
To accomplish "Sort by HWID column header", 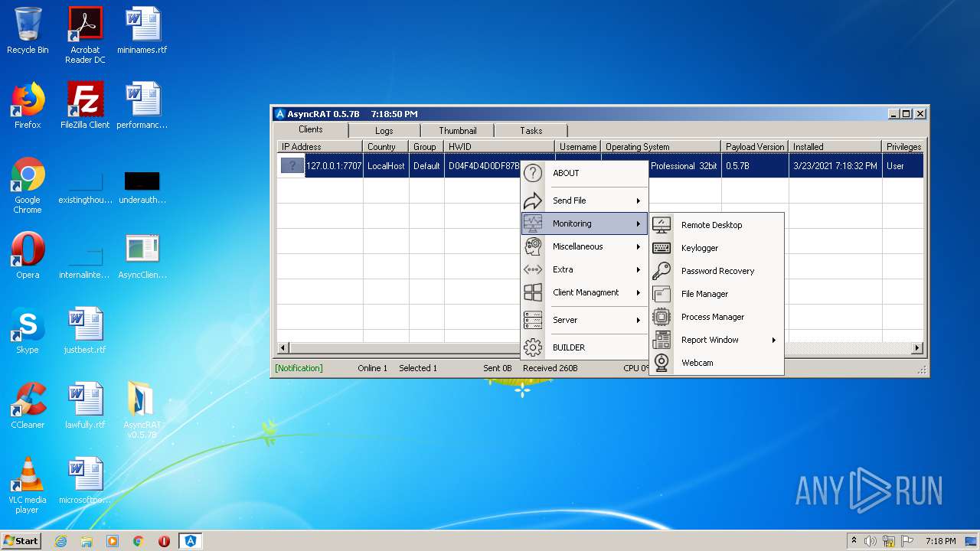I will pos(499,147).
